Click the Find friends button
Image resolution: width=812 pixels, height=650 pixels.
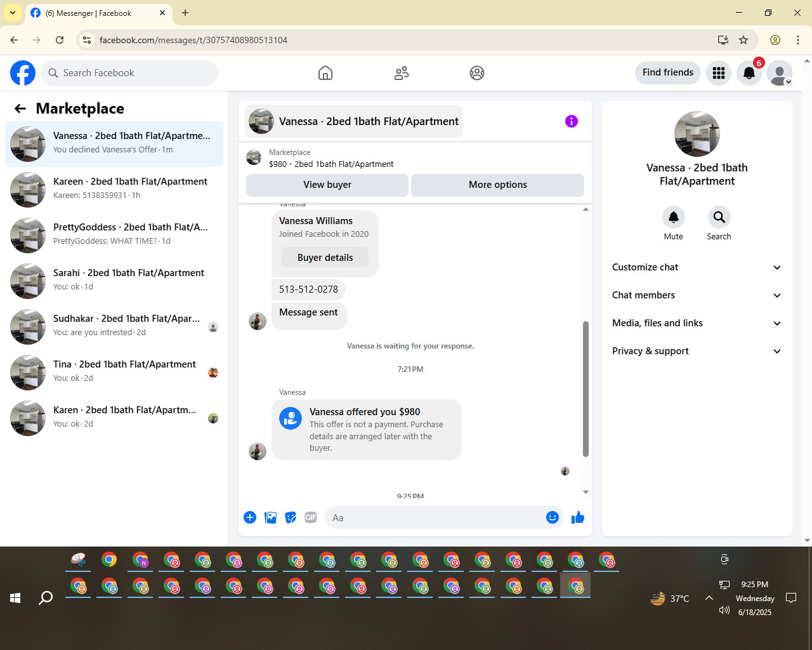(x=668, y=73)
